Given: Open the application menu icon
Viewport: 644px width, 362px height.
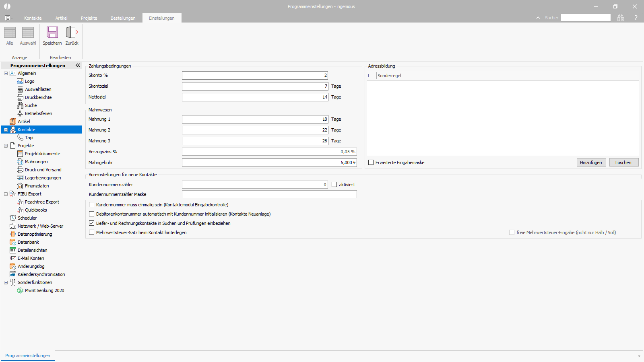Looking at the screenshot, I should [7, 18].
